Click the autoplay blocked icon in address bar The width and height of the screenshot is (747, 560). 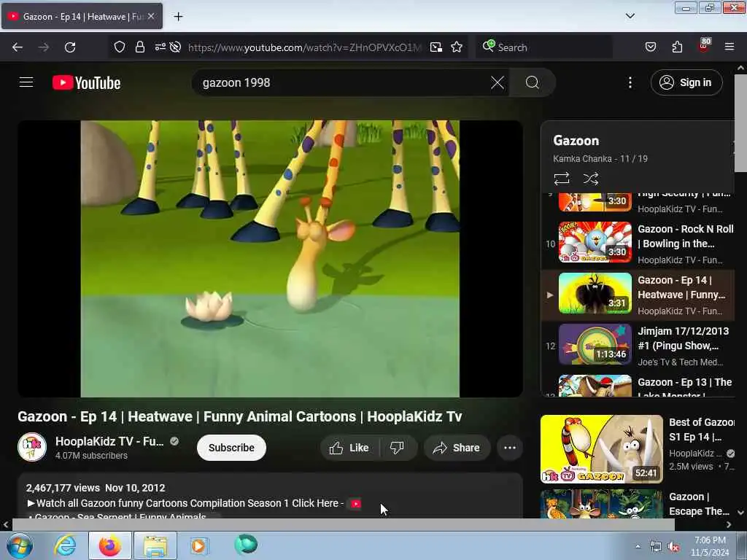tap(175, 47)
